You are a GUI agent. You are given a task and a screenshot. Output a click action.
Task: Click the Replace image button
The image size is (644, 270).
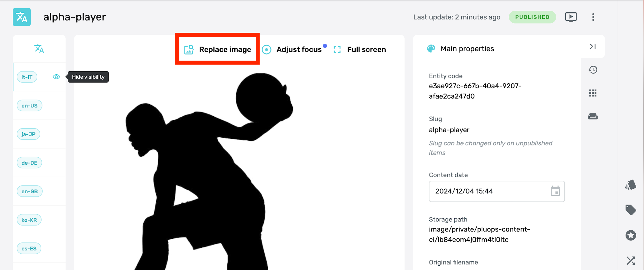[x=217, y=49]
